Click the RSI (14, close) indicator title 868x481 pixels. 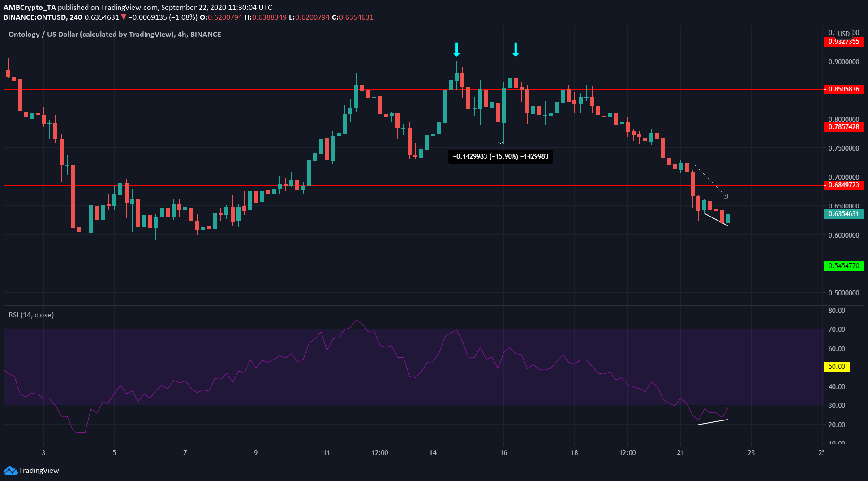[31, 315]
